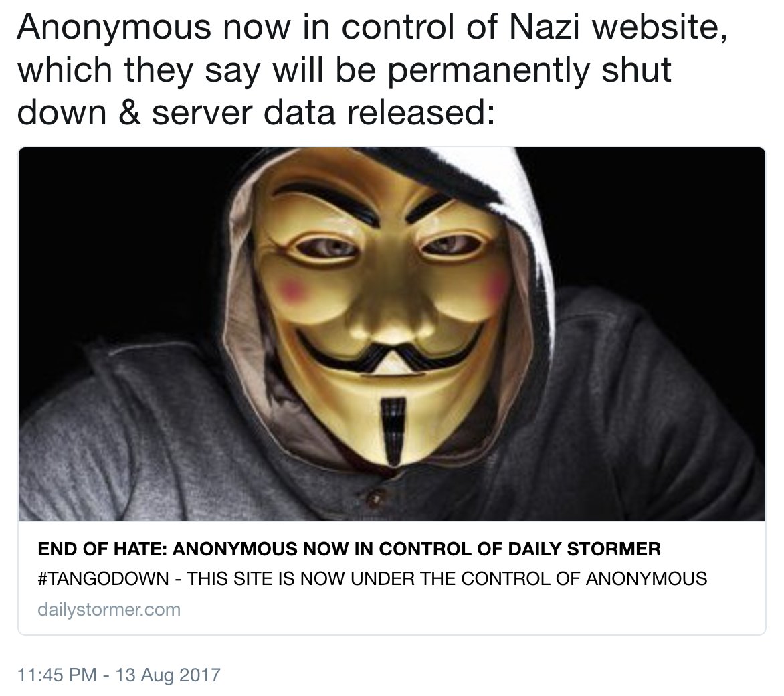Screen dimensions: 784x696
Task: Click the phrase 'server data released:'
Action: click(x=323, y=113)
